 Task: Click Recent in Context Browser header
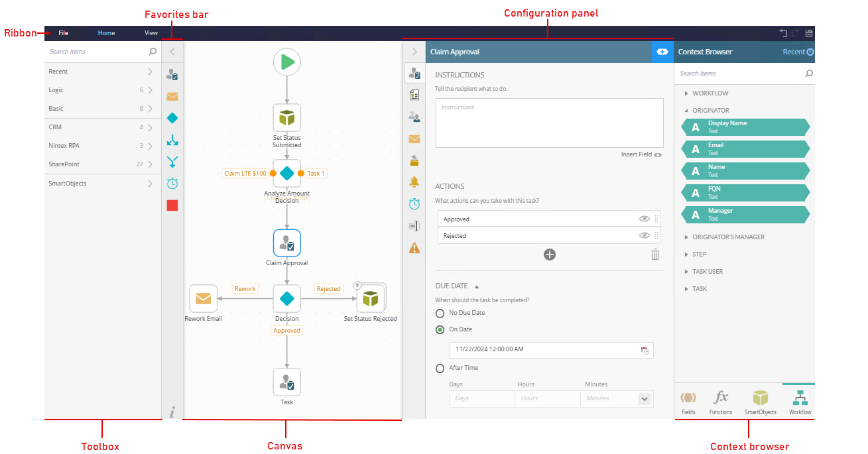(x=798, y=52)
